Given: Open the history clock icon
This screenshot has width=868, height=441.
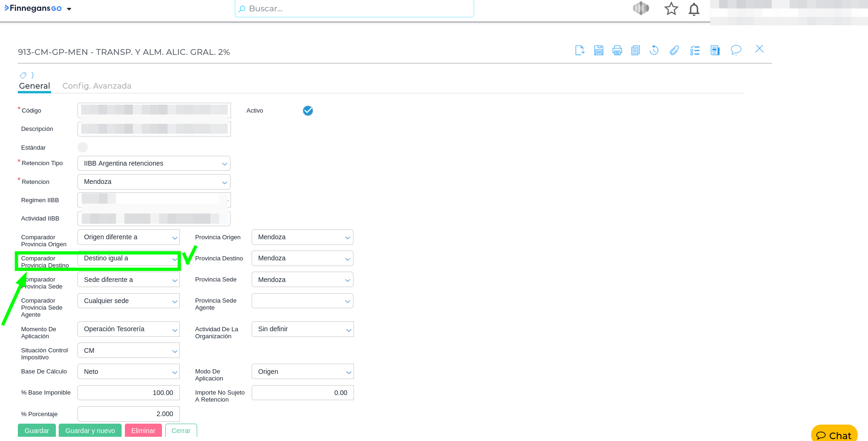Looking at the screenshot, I should pos(654,50).
